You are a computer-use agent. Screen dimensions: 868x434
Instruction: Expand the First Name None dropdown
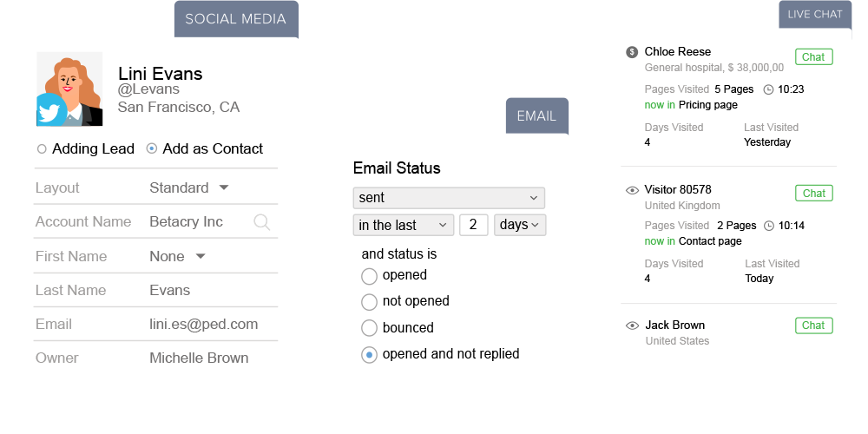178,256
